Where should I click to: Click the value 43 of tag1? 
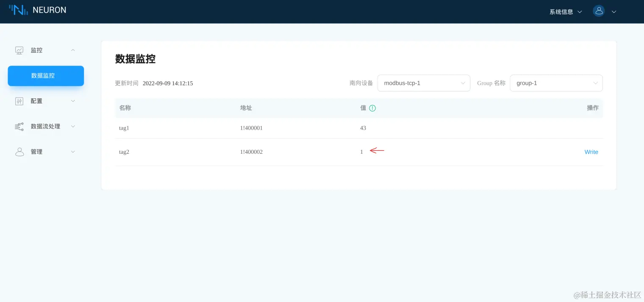click(x=363, y=128)
